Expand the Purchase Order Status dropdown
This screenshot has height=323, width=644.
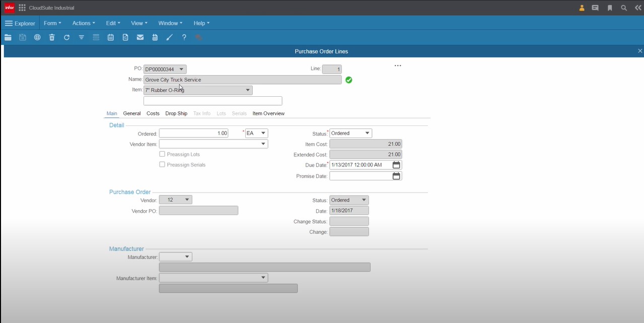point(364,200)
